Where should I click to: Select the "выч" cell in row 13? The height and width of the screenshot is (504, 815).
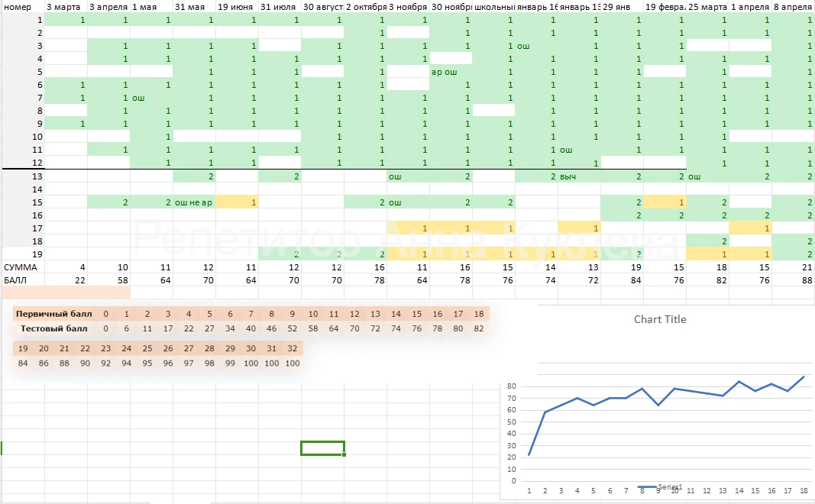pos(568,176)
